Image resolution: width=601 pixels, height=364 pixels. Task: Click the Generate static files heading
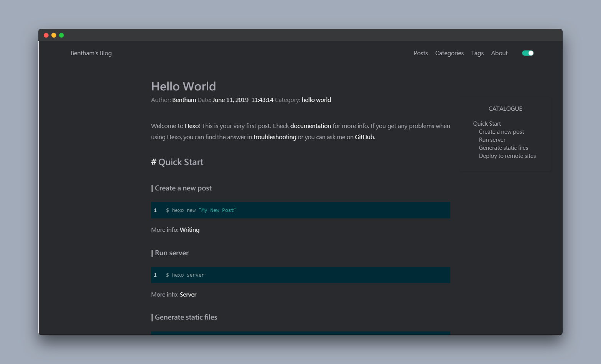point(184,318)
